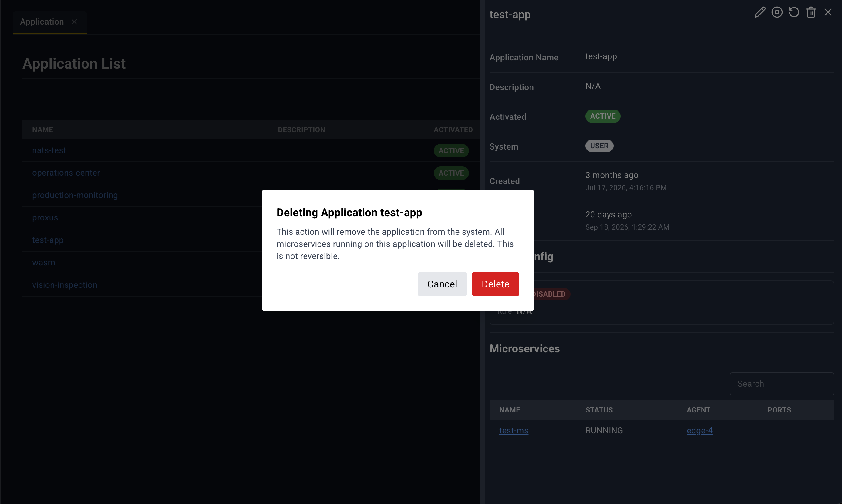Open the production-monitoring application

75,195
